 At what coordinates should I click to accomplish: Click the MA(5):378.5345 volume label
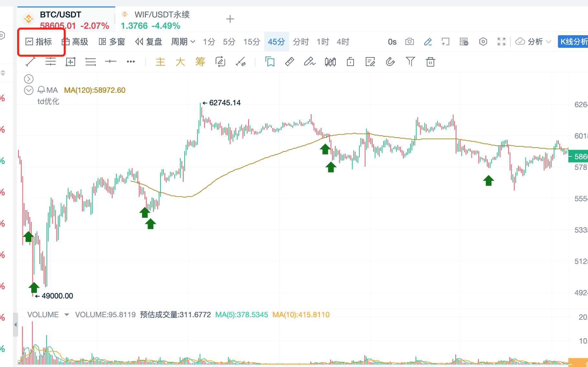coord(242,315)
